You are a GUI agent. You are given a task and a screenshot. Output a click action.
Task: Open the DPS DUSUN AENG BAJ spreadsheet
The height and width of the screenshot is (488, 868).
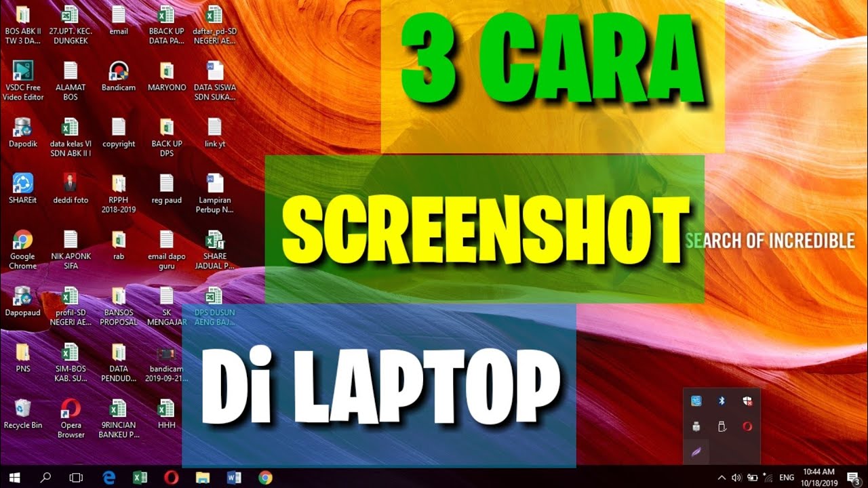point(214,306)
